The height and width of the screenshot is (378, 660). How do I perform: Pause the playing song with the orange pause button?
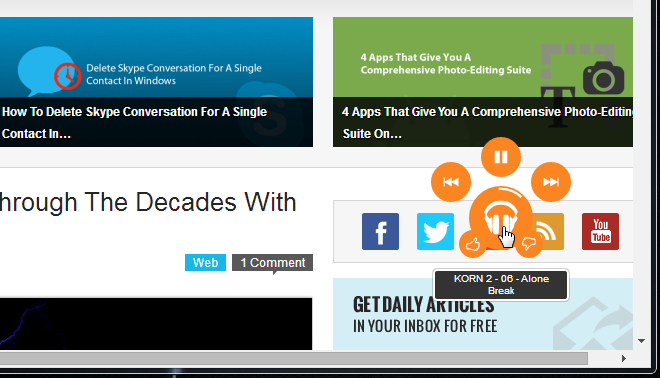[501, 157]
